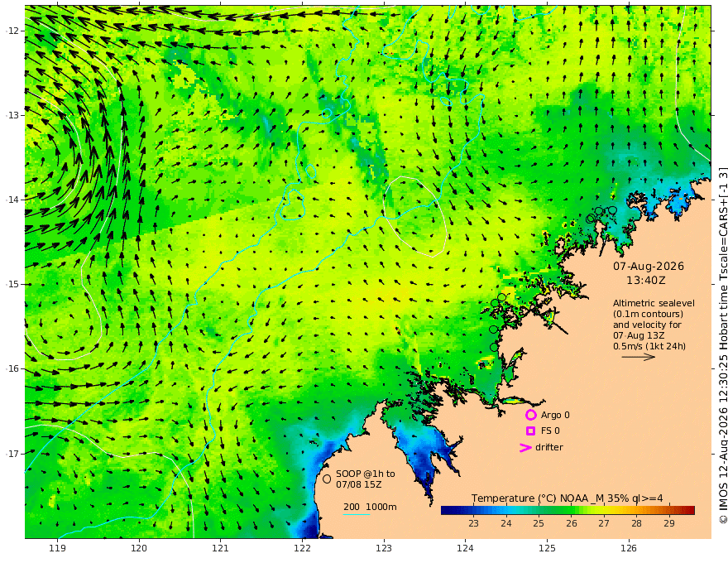Click the latitude label -15
This screenshot has width=728, height=563.
[x=12, y=284]
